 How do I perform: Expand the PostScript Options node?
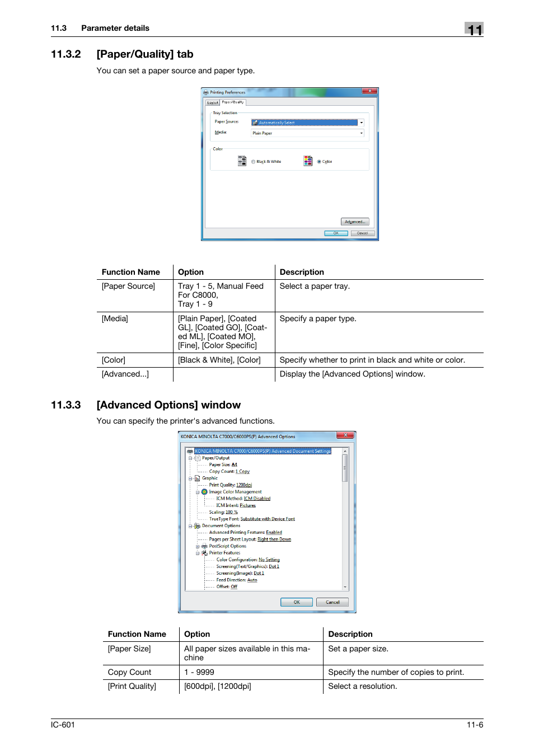[x=198, y=547]
